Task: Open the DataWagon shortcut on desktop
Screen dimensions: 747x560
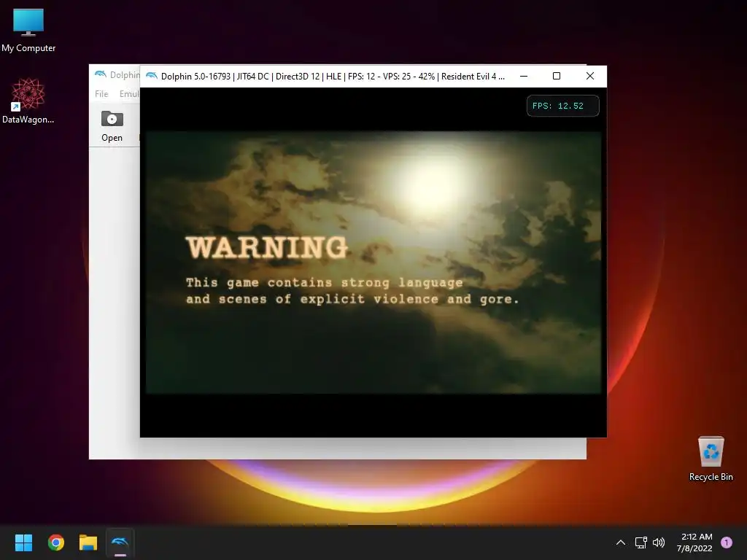Action: (28, 101)
